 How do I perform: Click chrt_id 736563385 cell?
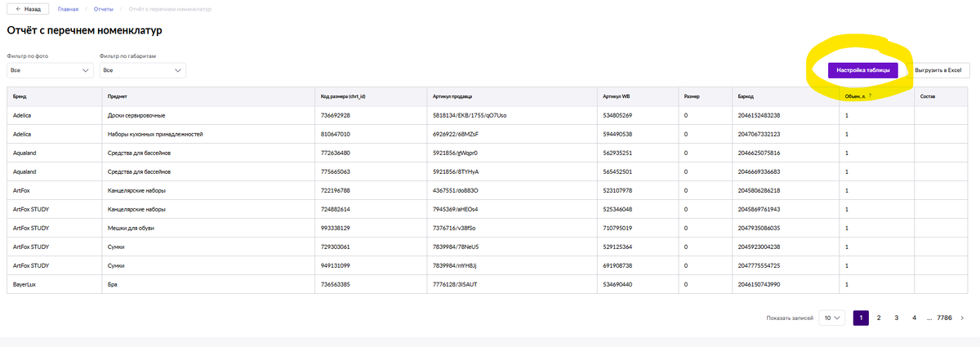pos(336,284)
